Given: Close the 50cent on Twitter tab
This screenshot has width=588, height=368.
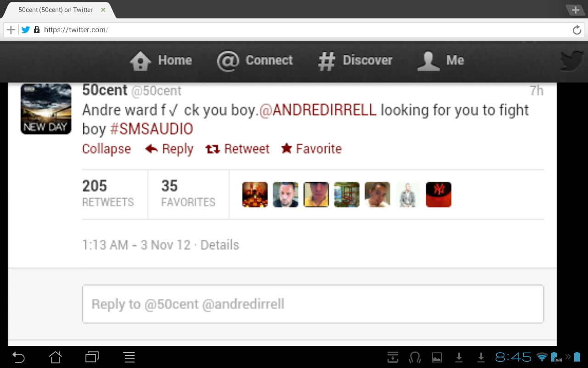Looking at the screenshot, I should [103, 10].
